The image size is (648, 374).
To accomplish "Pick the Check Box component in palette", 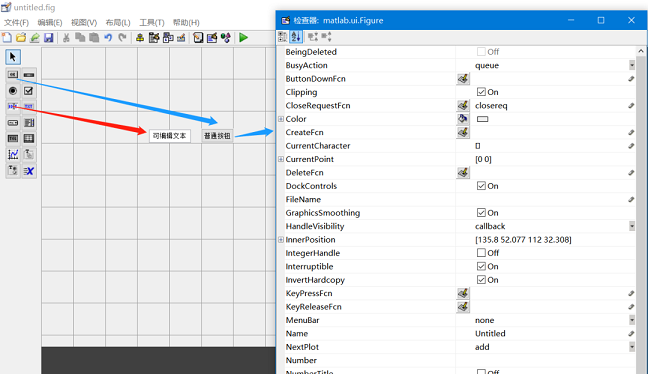I will (29, 91).
